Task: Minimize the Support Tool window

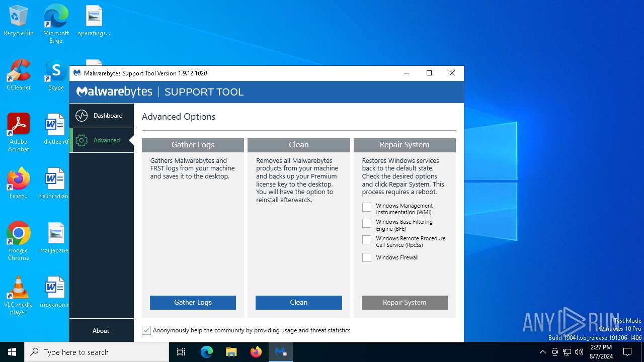Action: tap(407, 73)
